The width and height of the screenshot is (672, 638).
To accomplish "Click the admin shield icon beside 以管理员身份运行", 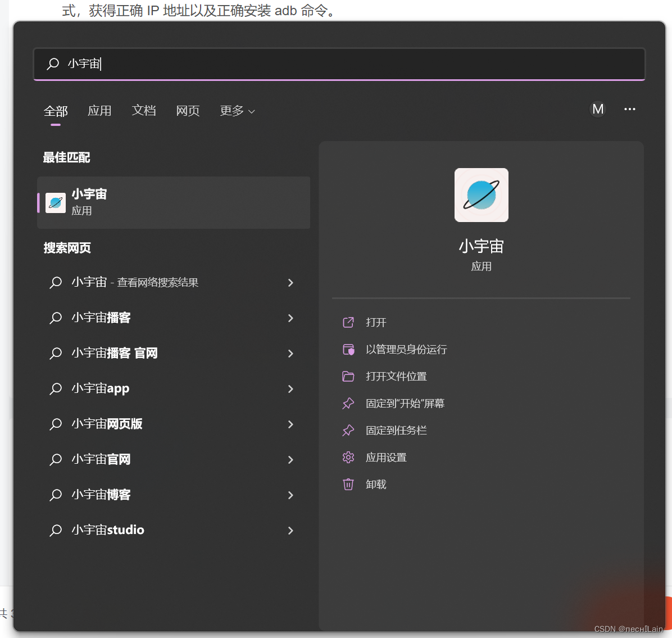I will click(348, 350).
